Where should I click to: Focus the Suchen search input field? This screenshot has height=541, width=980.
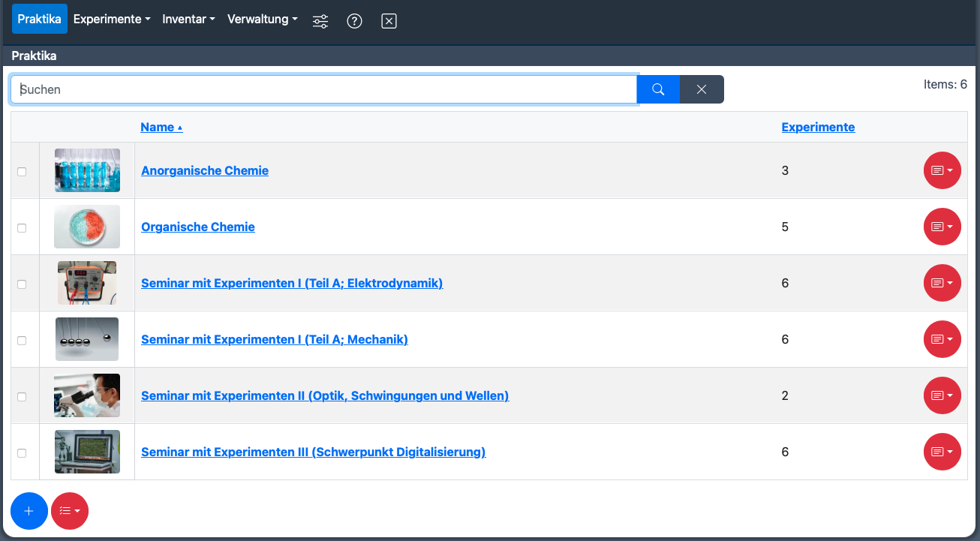(323, 89)
